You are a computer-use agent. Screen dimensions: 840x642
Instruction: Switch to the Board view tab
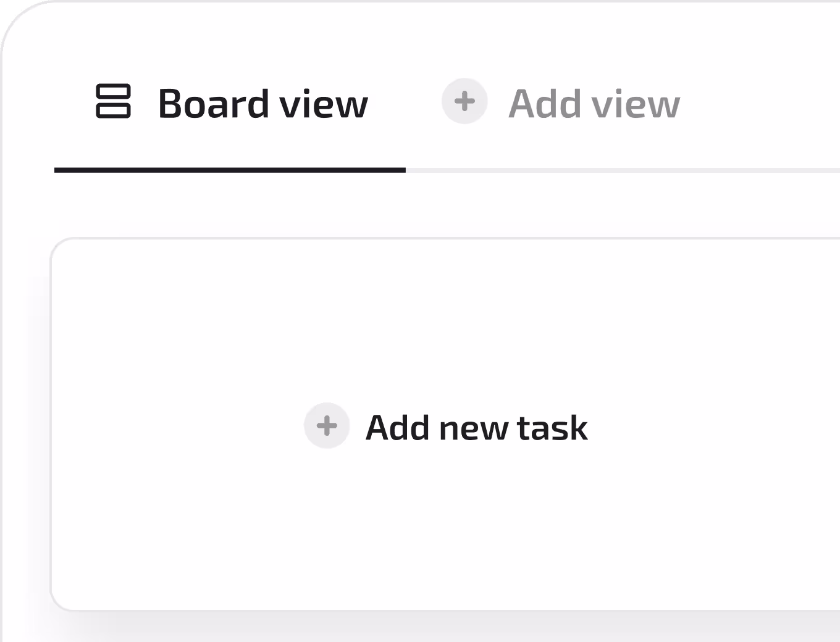click(232, 102)
